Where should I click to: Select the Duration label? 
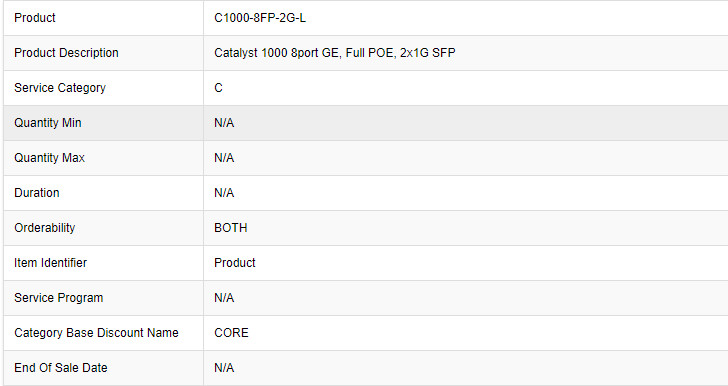click(37, 193)
